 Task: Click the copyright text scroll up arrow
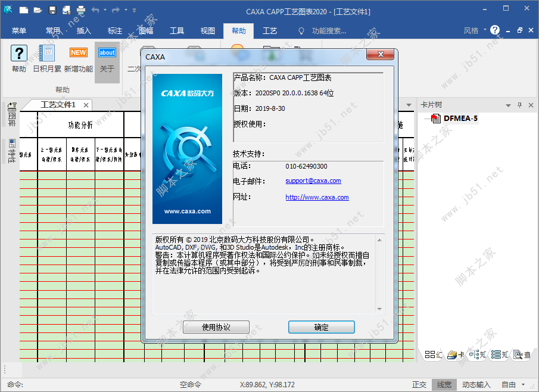(x=379, y=240)
